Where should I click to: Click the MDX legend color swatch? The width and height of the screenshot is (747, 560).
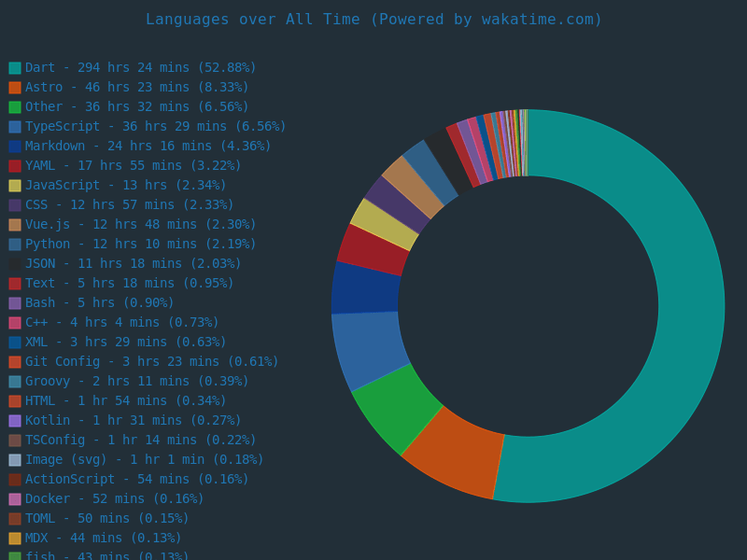point(15,539)
